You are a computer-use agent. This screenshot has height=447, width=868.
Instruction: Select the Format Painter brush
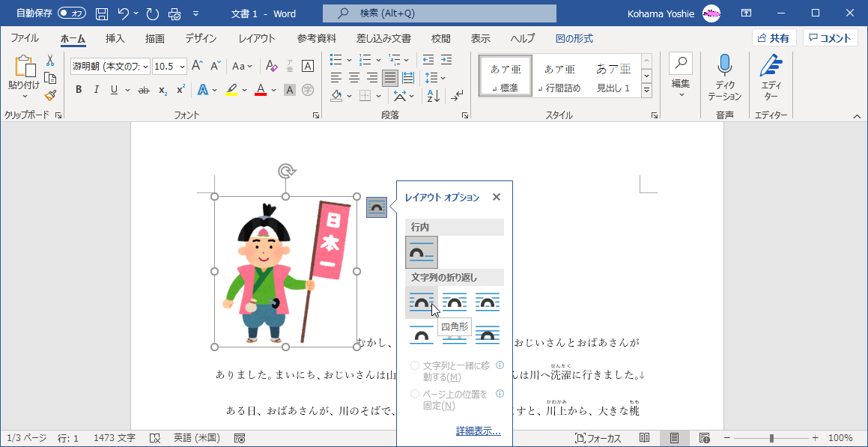click(x=50, y=94)
